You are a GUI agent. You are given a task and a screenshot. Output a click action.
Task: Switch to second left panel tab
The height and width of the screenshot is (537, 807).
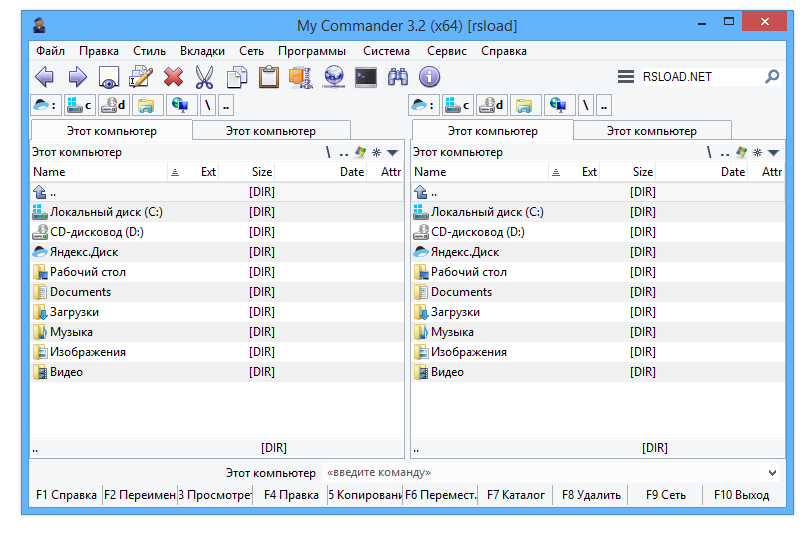tap(270, 131)
